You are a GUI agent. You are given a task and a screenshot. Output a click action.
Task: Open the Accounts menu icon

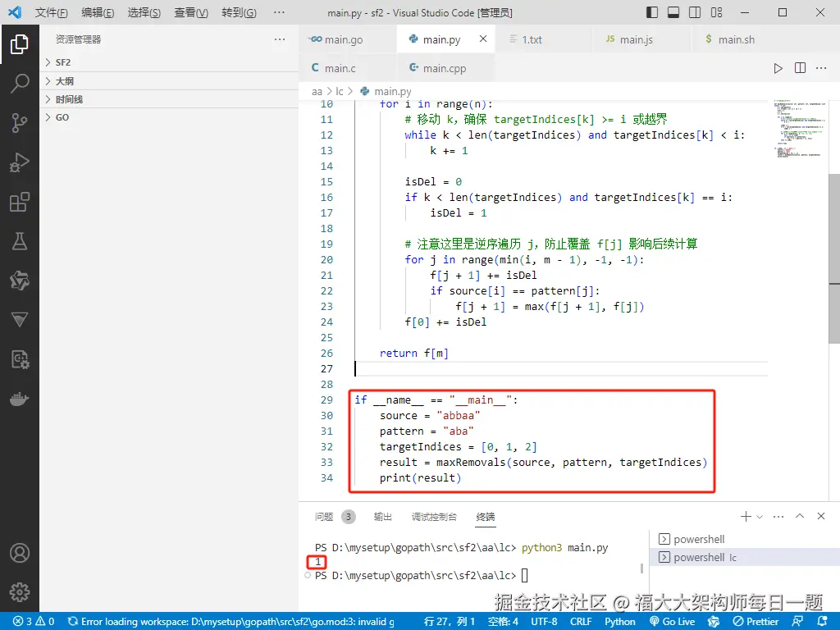pyautogui.click(x=20, y=553)
